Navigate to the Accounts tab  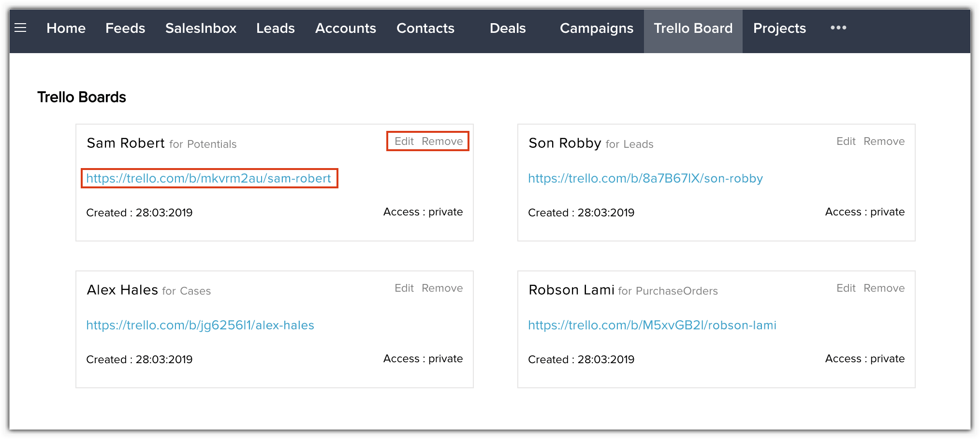[x=345, y=28]
